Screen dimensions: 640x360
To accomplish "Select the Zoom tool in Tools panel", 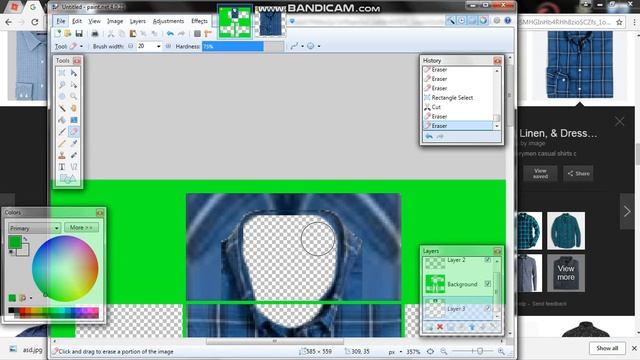I will point(74,97).
